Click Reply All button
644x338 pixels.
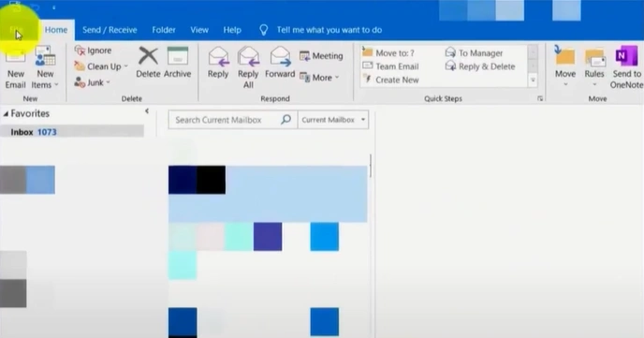(248, 67)
